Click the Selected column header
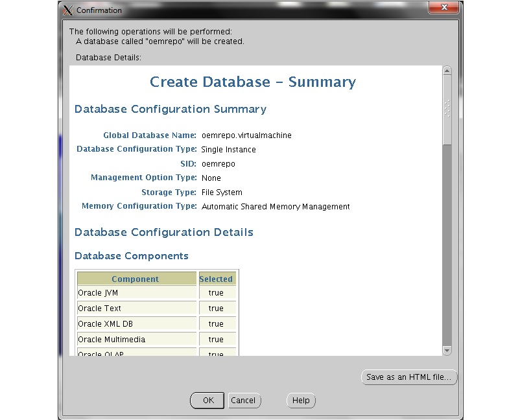This screenshot has height=420, width=531. click(217, 278)
